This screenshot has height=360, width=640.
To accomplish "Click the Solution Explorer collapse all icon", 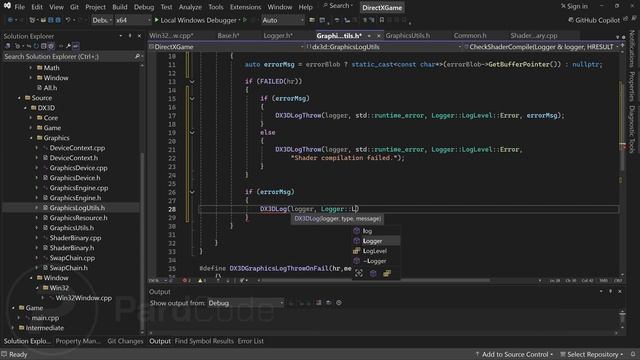I will tap(43, 46).
